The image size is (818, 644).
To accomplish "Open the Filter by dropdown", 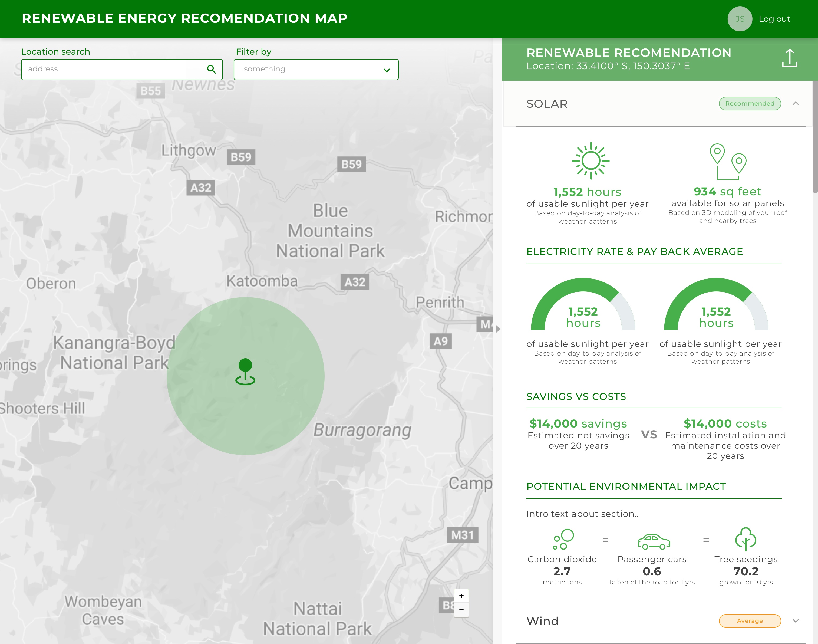I will (x=316, y=69).
